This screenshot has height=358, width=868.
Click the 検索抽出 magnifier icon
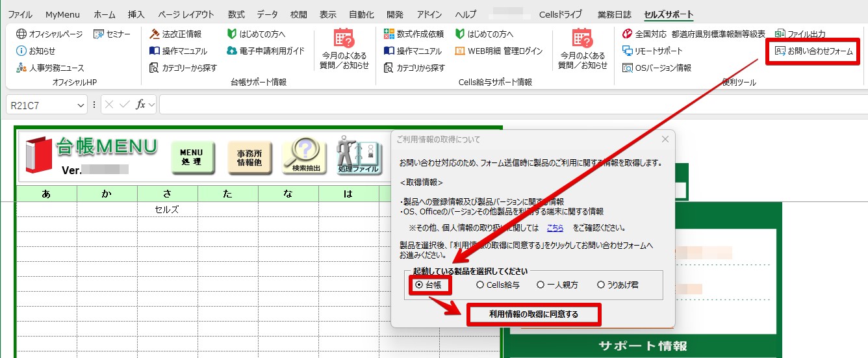click(304, 155)
